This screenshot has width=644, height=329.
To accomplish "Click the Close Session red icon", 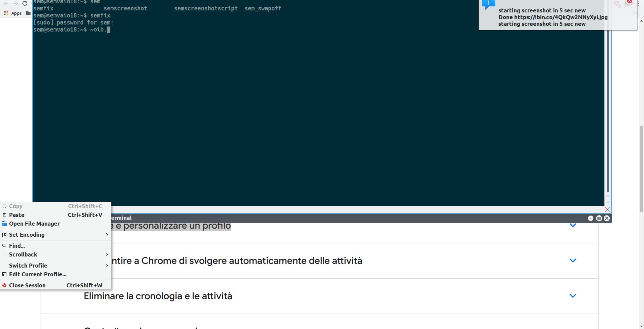I will [x=4, y=285].
